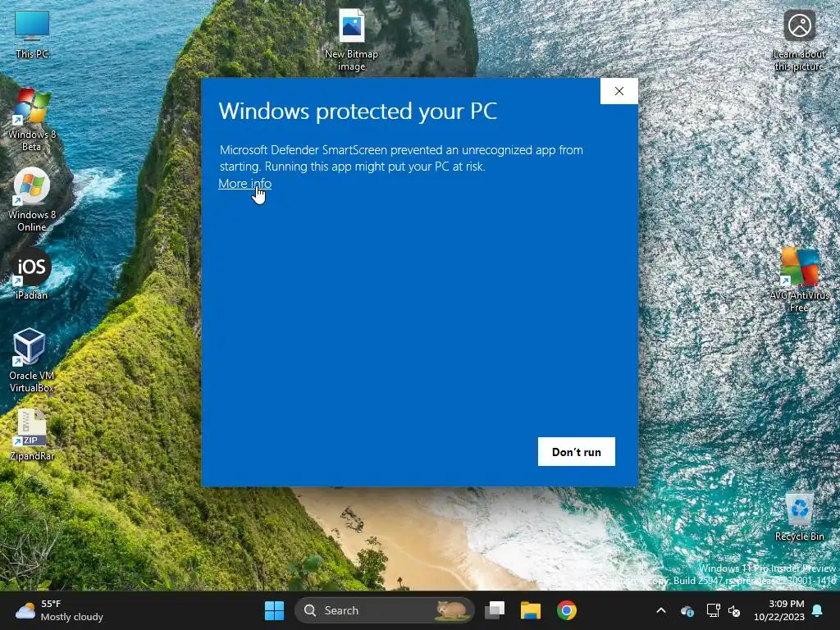Open Task View from the taskbar

(x=495, y=610)
